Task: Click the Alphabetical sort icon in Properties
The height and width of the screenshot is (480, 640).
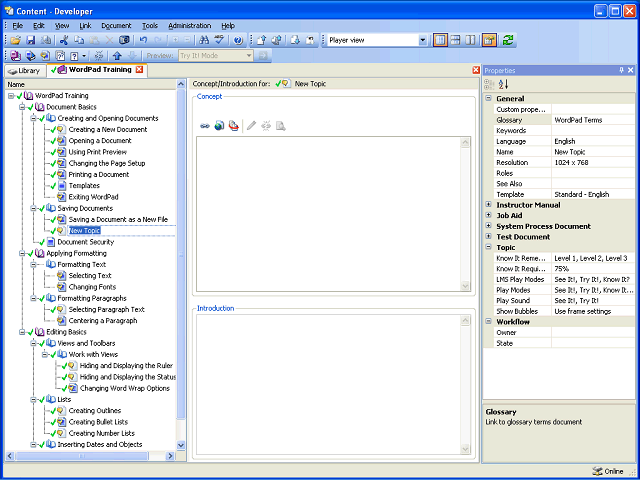Action: (504, 84)
